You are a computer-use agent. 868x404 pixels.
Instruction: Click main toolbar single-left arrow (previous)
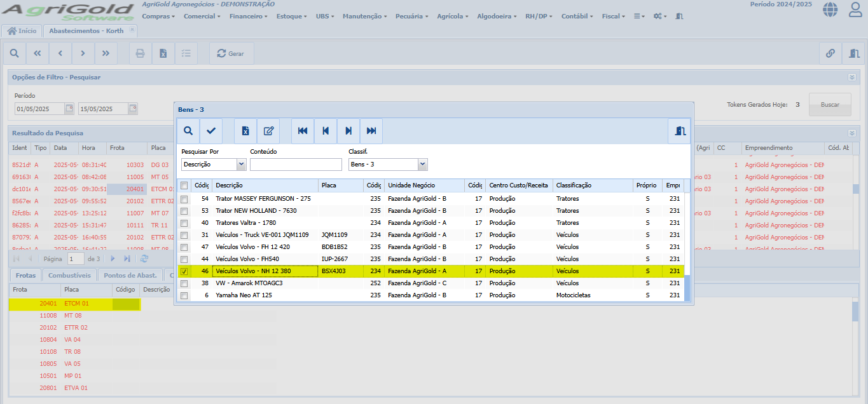point(60,53)
